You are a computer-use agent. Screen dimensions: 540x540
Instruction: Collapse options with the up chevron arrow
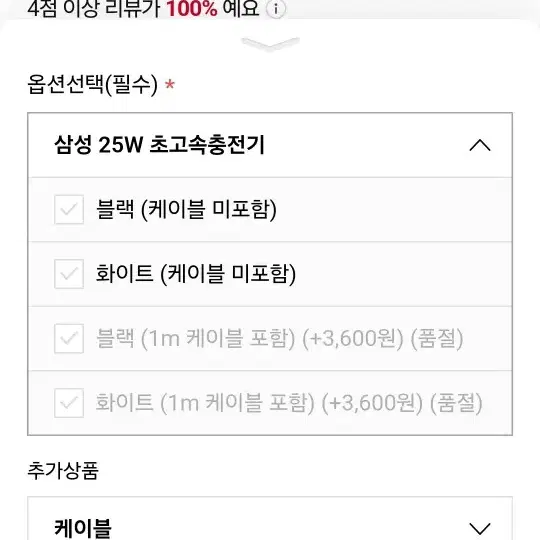click(x=480, y=145)
